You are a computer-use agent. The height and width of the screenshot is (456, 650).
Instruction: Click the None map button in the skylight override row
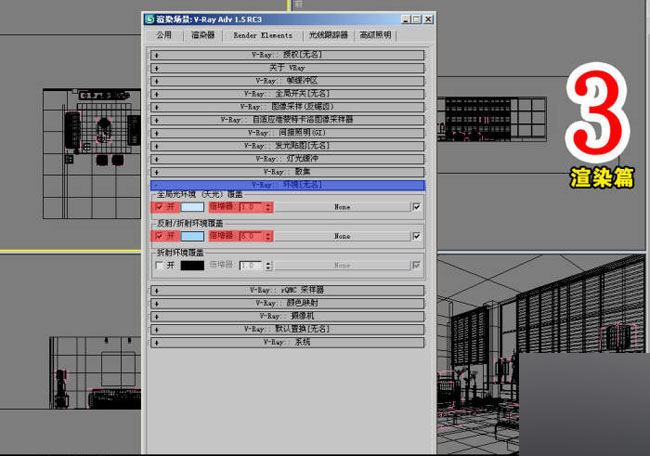coord(342,207)
